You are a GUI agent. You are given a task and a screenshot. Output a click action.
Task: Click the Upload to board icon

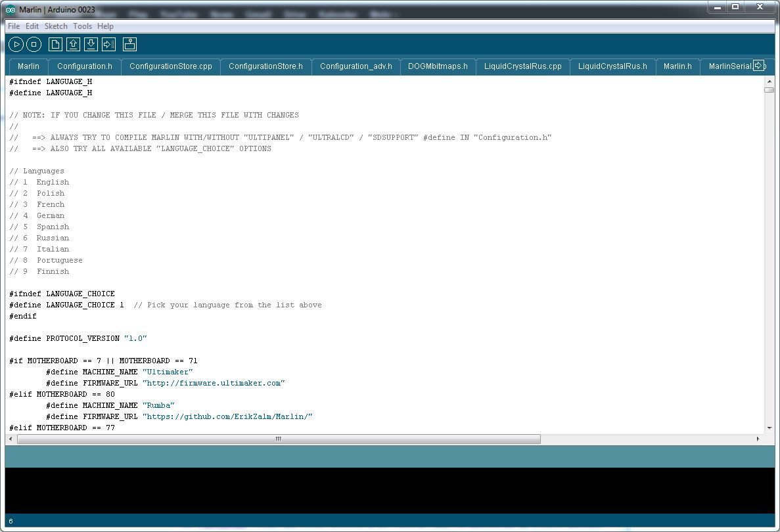(109, 44)
